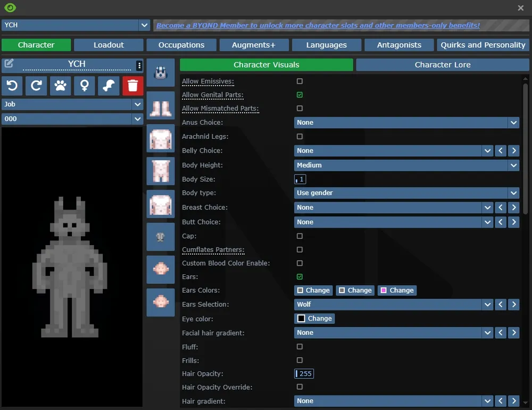This screenshot has width=532, height=410.
Task: Switch to the Character Lore tab
Action: [x=443, y=64]
